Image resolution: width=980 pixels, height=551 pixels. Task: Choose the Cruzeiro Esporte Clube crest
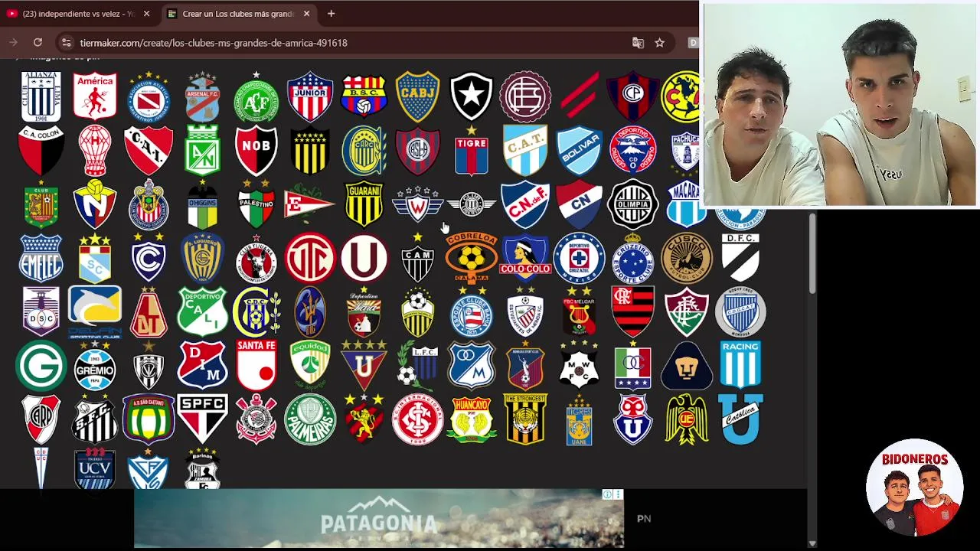633,258
